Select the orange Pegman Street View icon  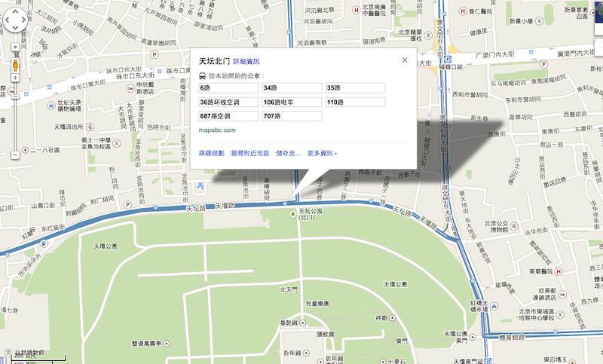tap(15, 65)
